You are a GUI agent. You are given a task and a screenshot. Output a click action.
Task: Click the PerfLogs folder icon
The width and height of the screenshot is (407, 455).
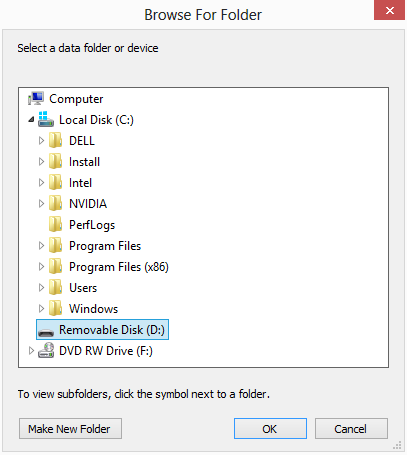point(55,224)
